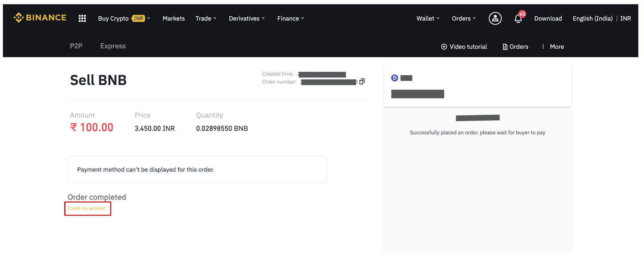Image resolution: width=644 pixels, height=253 pixels.
Task: Change language via English (India)
Action: point(592,19)
